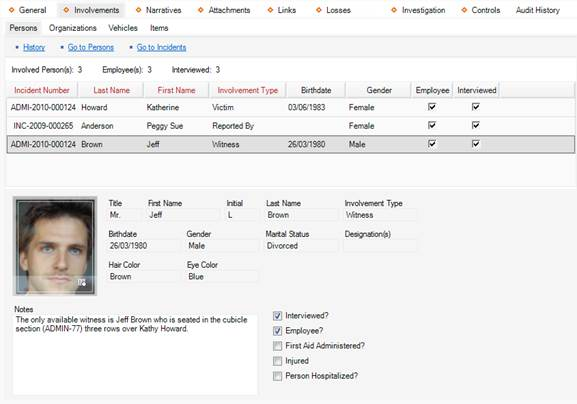577x404 pixels.
Task: Click Jeff Brown's photo thumbnail
Action: 55,246
